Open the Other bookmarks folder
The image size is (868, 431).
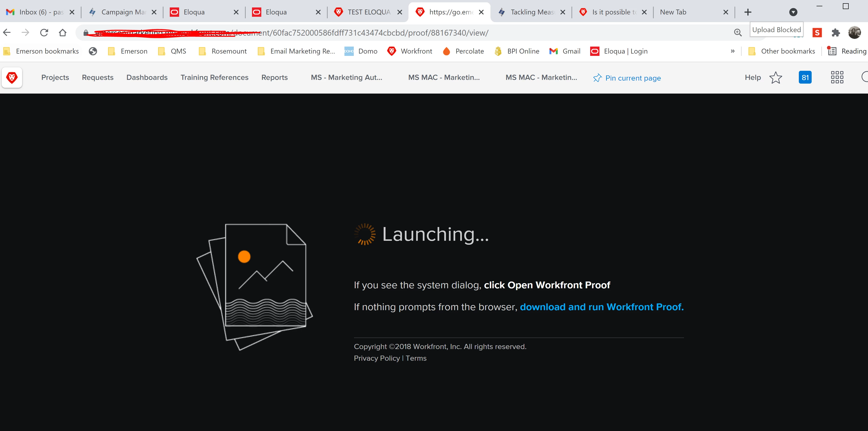point(781,51)
